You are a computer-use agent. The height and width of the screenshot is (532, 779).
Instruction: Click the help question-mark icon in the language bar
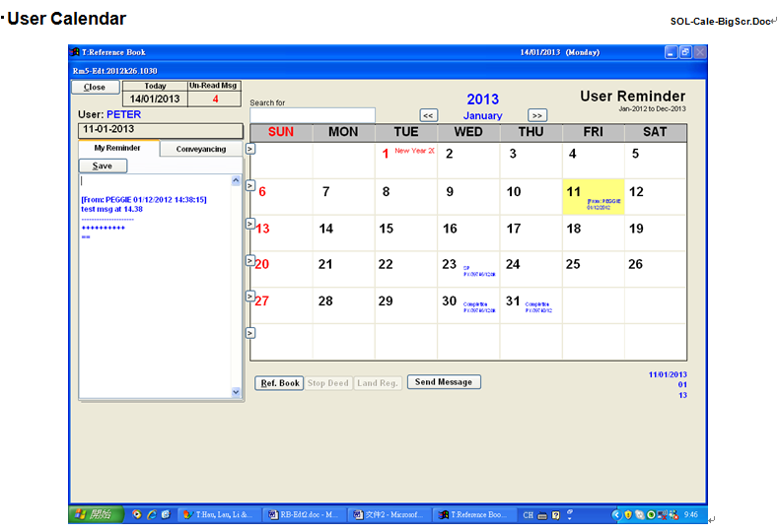(556, 515)
